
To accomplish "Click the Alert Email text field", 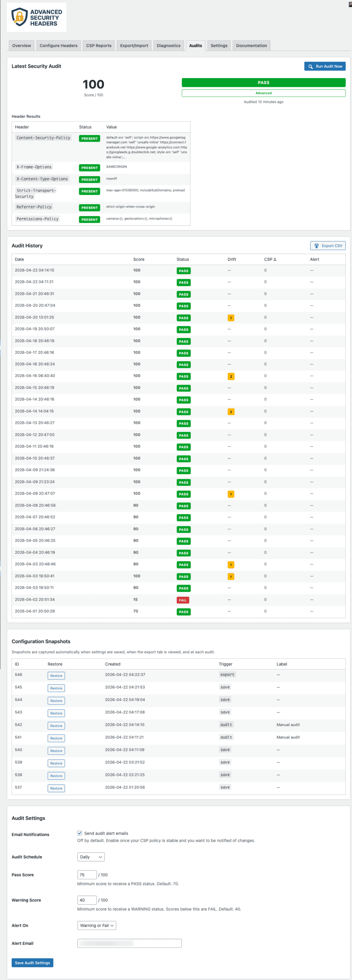I will pos(129,943).
